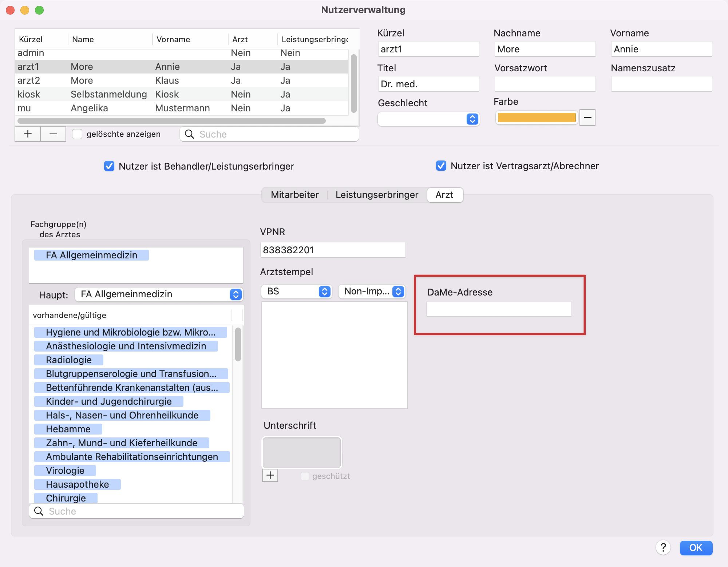Screen dimensions: 728x567
Task: Confirm with the OK button
Action: (696, 548)
